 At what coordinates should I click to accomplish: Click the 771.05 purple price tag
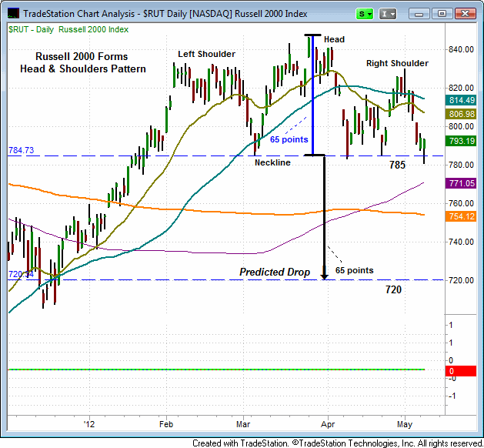tap(461, 183)
